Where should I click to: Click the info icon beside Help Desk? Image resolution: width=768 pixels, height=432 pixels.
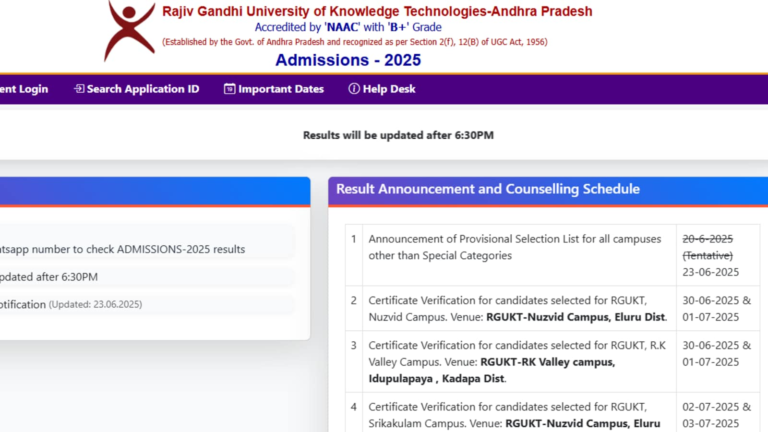(353, 89)
